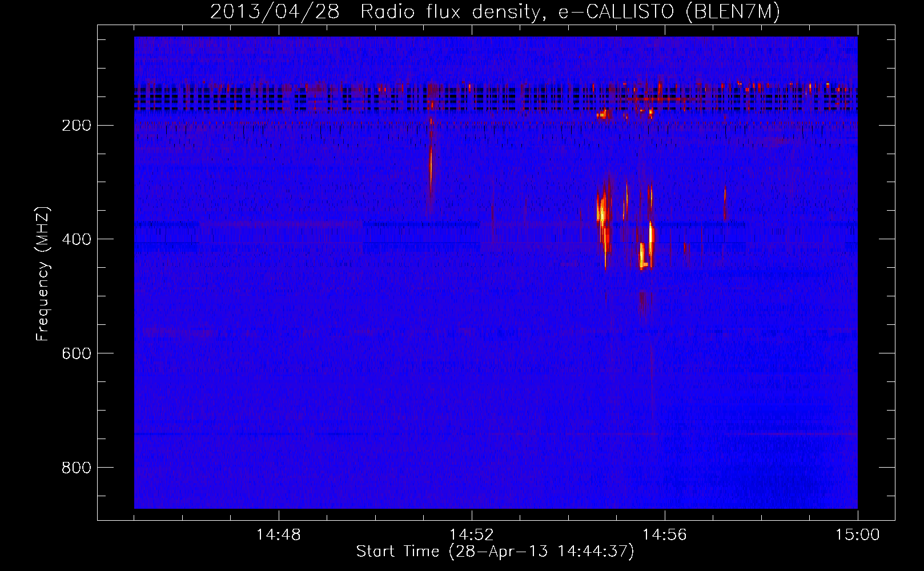Click the 'Start Time (28-Apr-13 14:44:37)' label
The image size is (924, 571).
coord(495,552)
